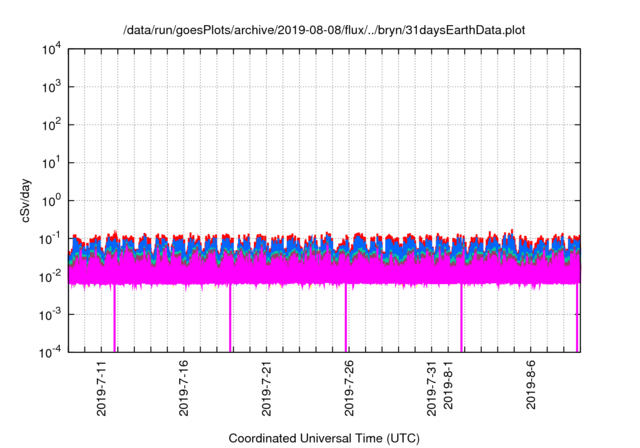Click the 2019-7-31 date label
This screenshot has width=640, height=448.
(431, 388)
